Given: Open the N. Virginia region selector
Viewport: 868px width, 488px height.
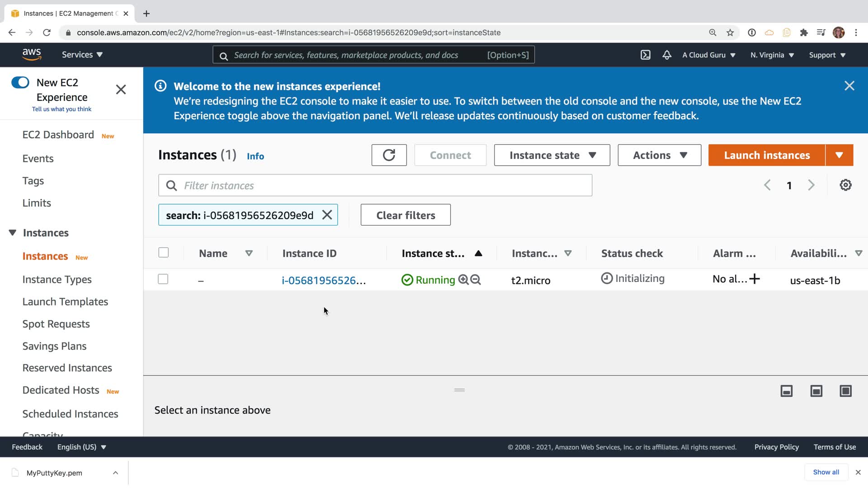Looking at the screenshot, I should 772,55.
